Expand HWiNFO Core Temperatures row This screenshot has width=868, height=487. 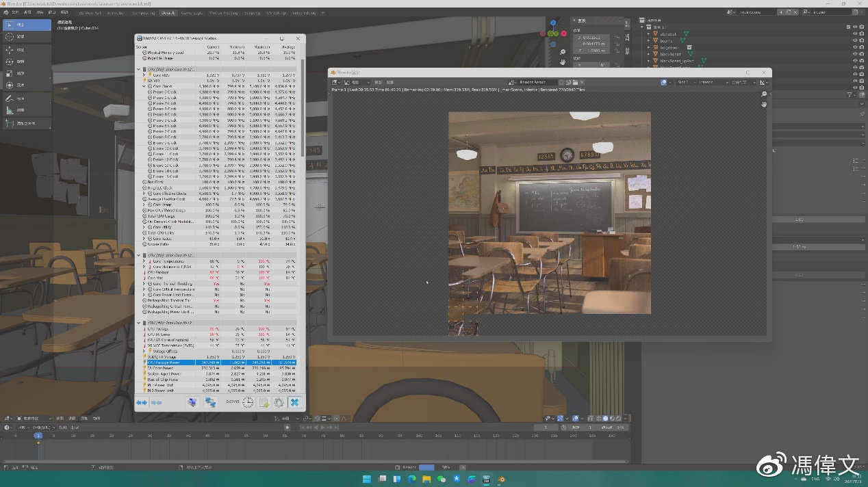144,261
